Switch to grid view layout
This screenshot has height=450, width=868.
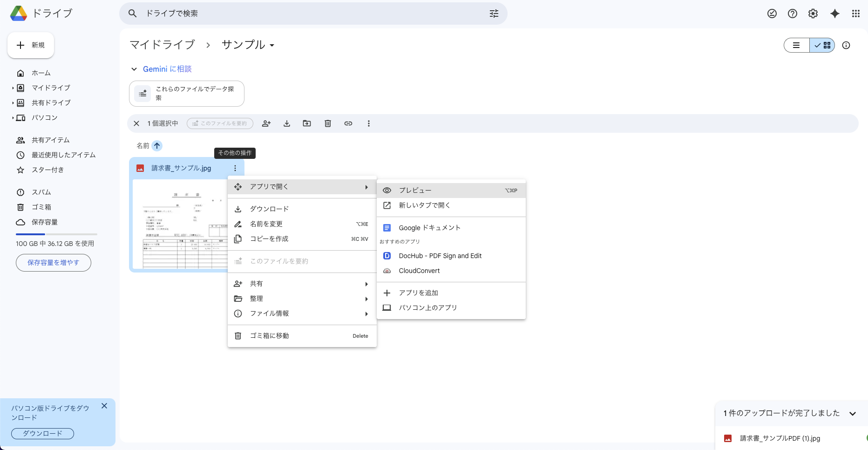[823, 45]
